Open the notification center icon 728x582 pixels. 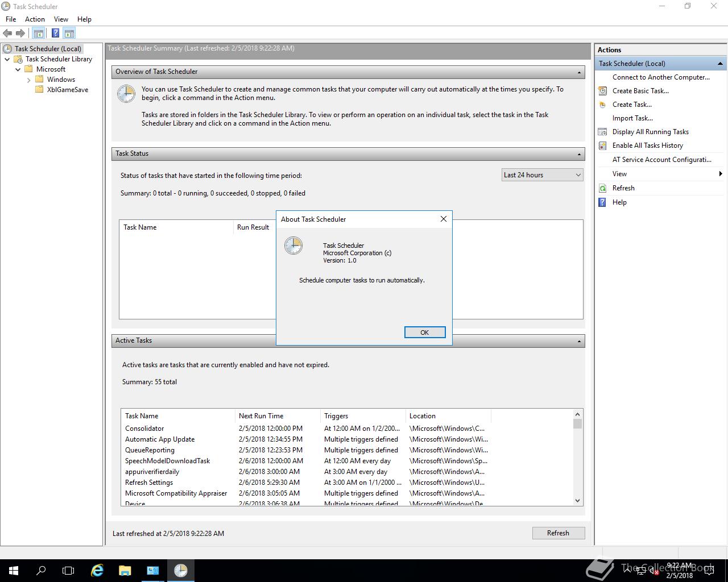tap(709, 571)
